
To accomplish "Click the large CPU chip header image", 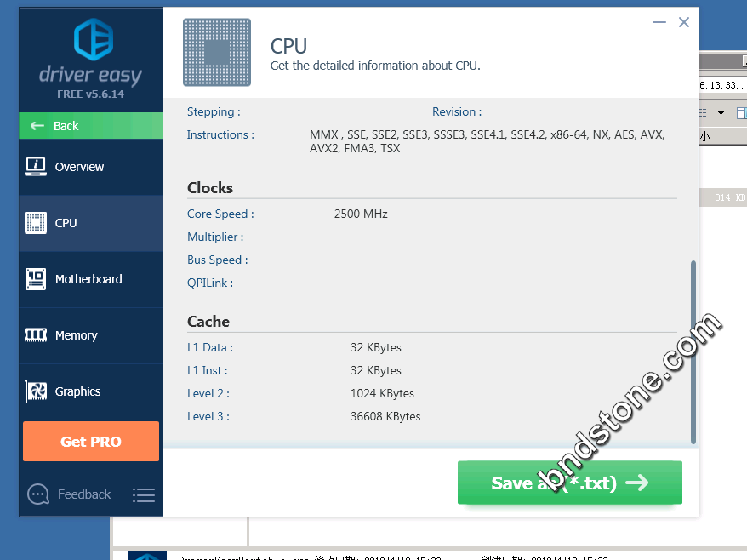I will click(x=217, y=53).
